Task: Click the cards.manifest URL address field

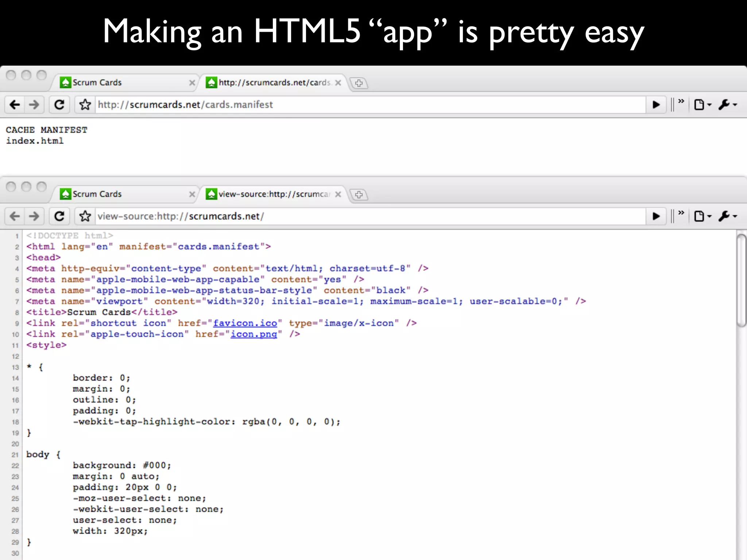Action: coord(370,105)
